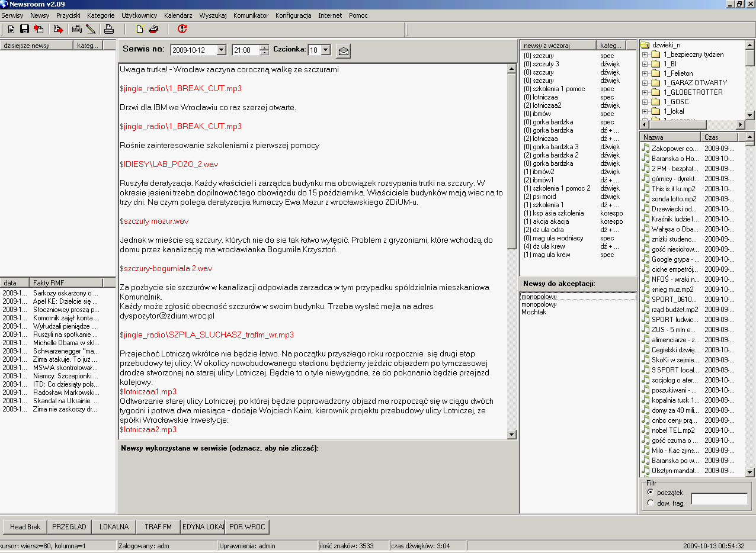756x553 pixels.
Task: Click the TRAF FM button
Action: click(158, 526)
